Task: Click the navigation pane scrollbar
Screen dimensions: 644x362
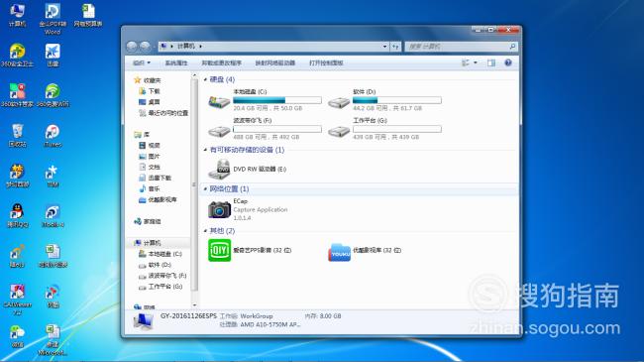Action: (194, 185)
